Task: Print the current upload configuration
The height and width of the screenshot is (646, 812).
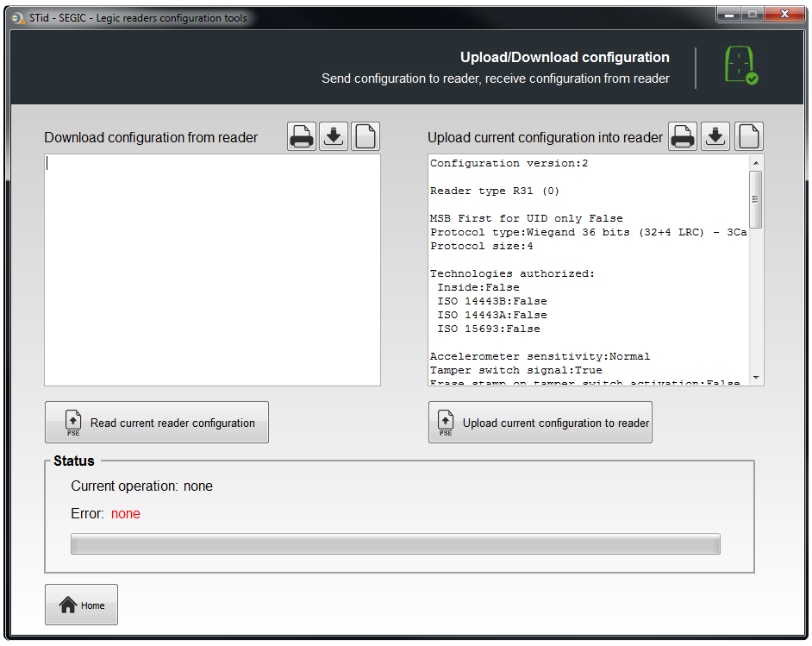Action: click(x=683, y=137)
